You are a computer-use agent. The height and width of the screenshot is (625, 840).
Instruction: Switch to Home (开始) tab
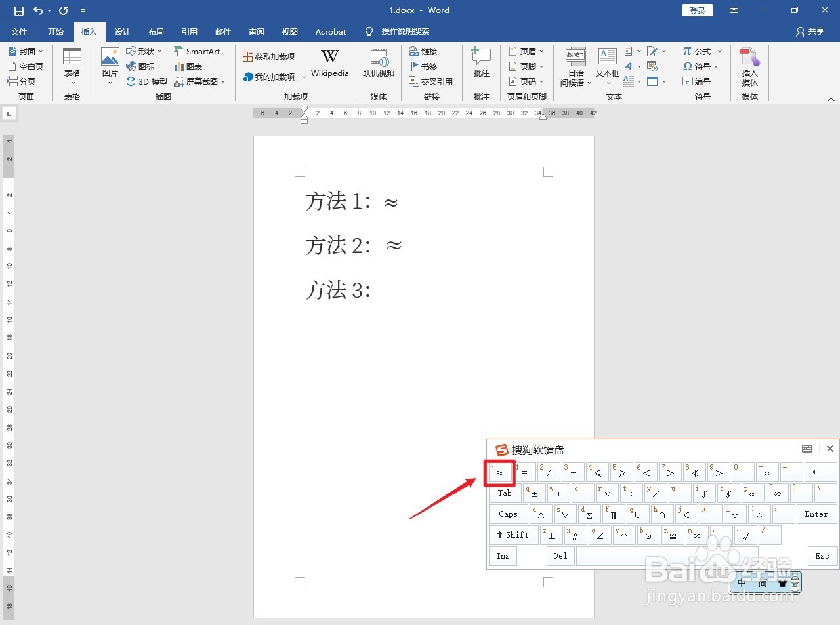(56, 31)
